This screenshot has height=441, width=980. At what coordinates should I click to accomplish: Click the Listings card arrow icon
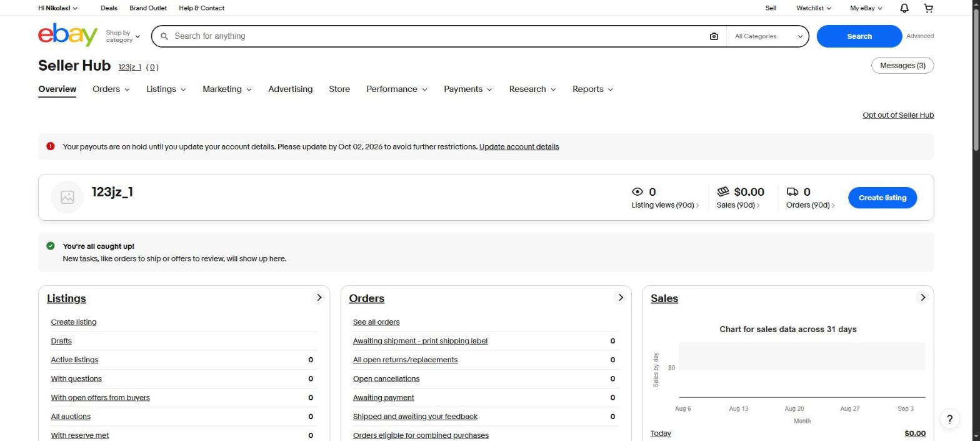[319, 298]
